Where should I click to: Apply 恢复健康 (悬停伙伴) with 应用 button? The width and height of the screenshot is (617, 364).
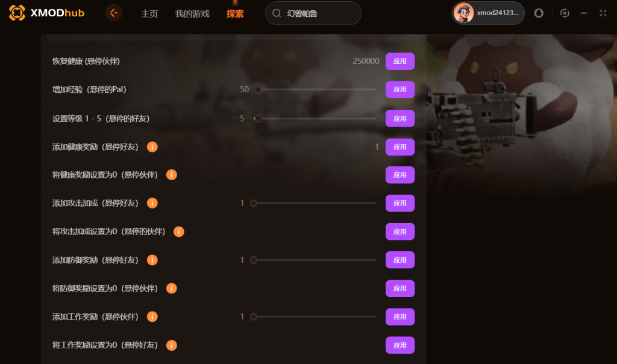(x=400, y=61)
